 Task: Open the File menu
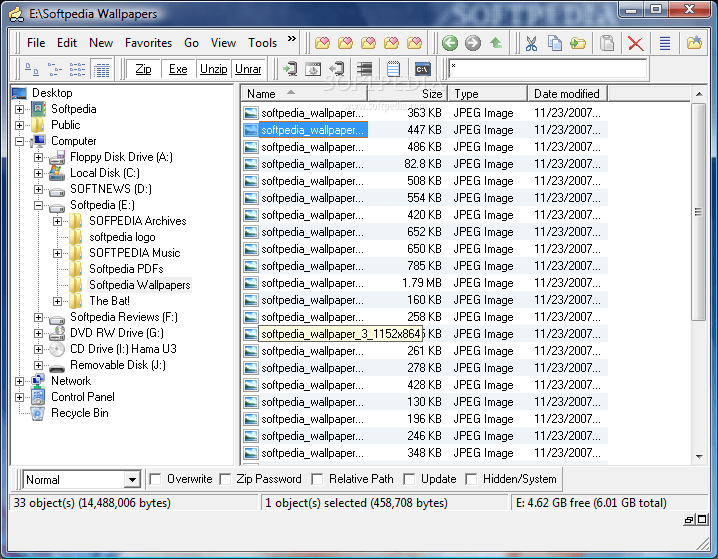coord(36,43)
